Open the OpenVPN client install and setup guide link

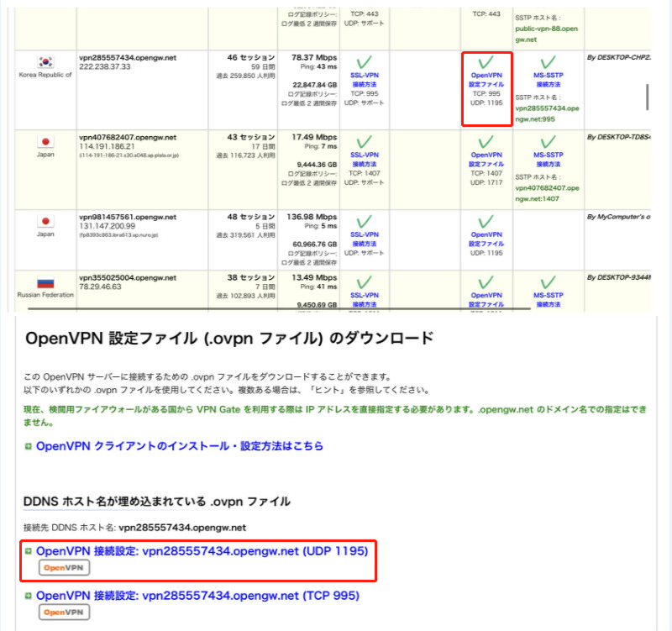(x=180, y=446)
